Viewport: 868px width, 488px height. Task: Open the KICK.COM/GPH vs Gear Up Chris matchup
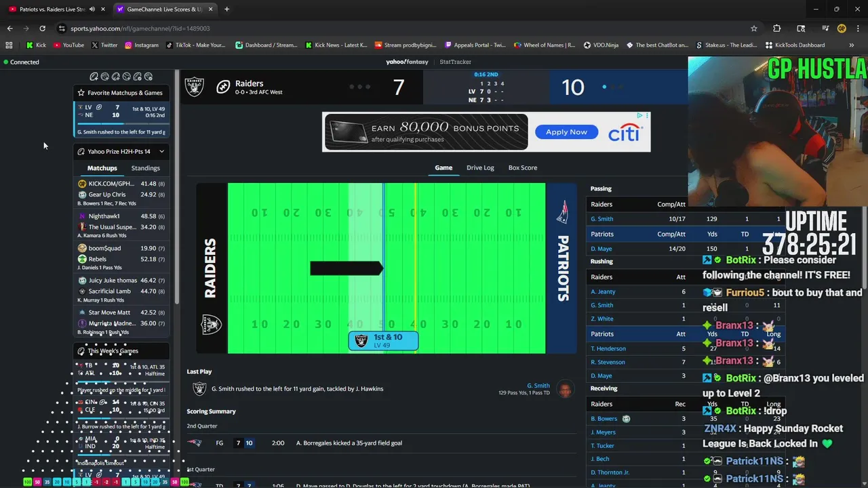click(x=121, y=193)
